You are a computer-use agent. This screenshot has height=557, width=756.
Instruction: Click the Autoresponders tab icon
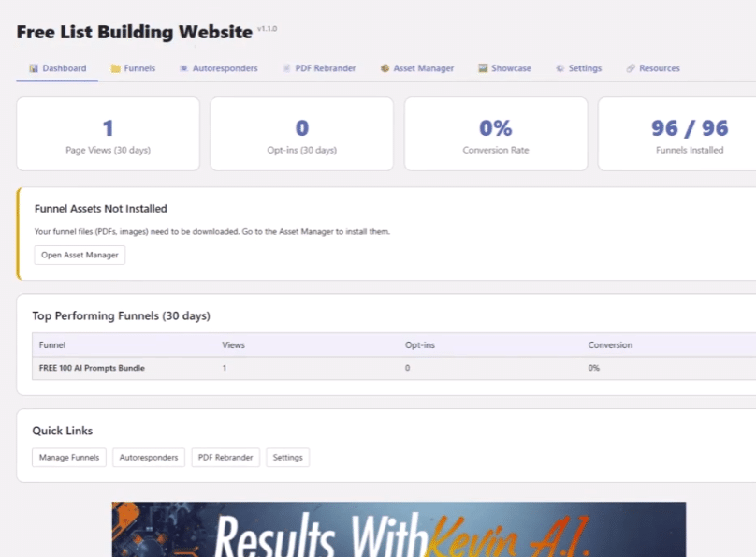pyautogui.click(x=183, y=68)
